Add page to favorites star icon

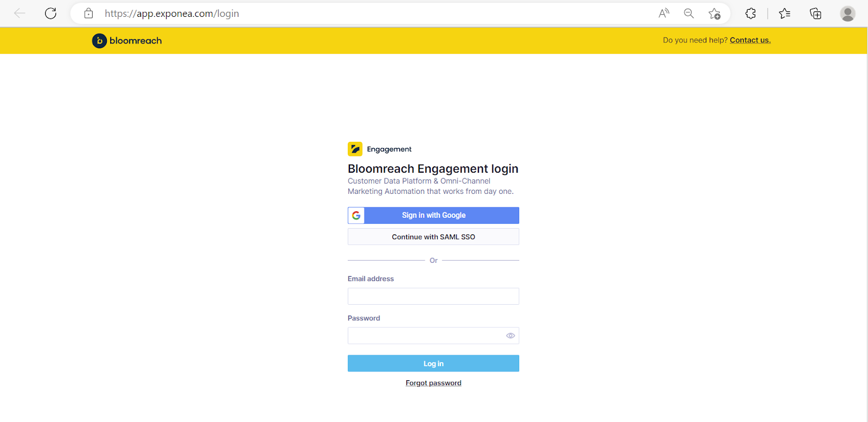pyautogui.click(x=714, y=14)
